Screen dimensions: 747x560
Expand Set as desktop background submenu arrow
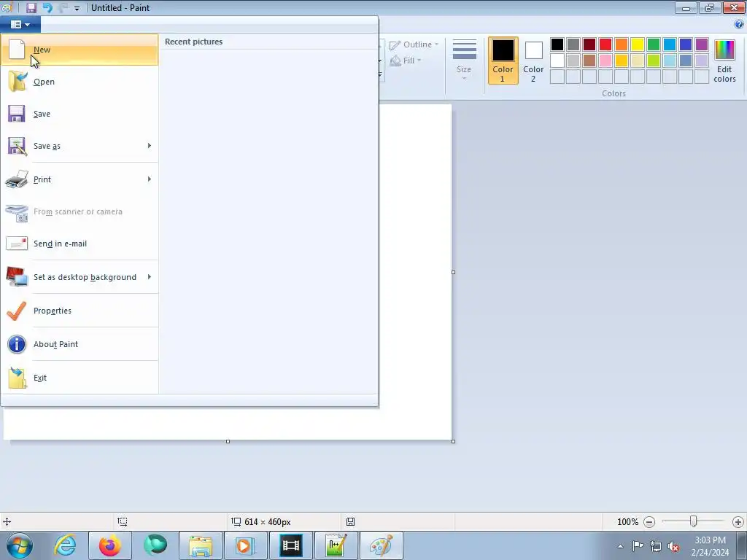pyautogui.click(x=150, y=277)
